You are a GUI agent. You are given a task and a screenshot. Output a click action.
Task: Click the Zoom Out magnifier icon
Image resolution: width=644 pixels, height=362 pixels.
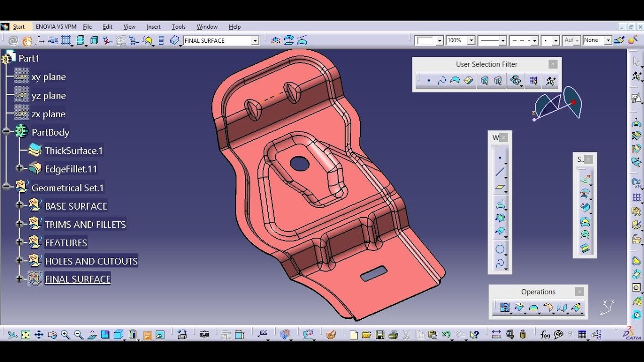click(x=78, y=334)
